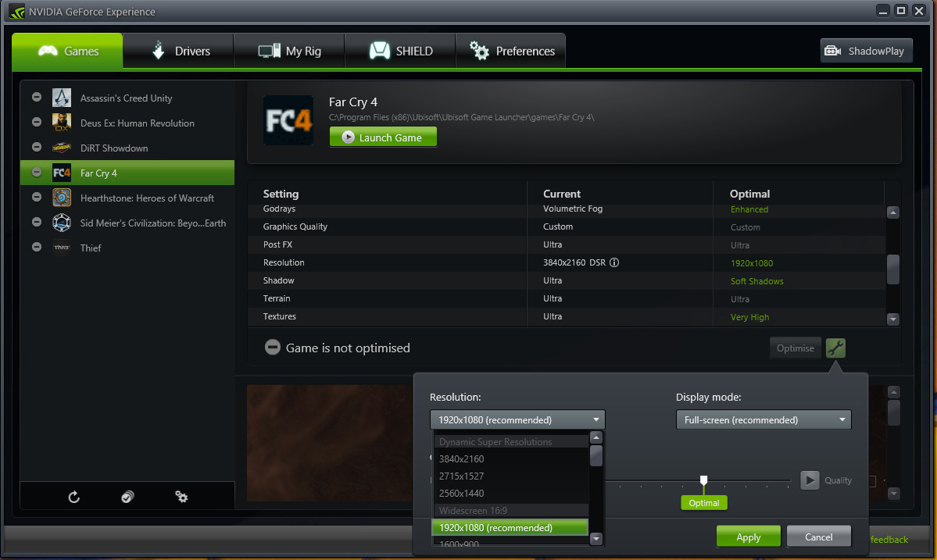Launch Far Cry 4 game
937x560 pixels.
[383, 137]
